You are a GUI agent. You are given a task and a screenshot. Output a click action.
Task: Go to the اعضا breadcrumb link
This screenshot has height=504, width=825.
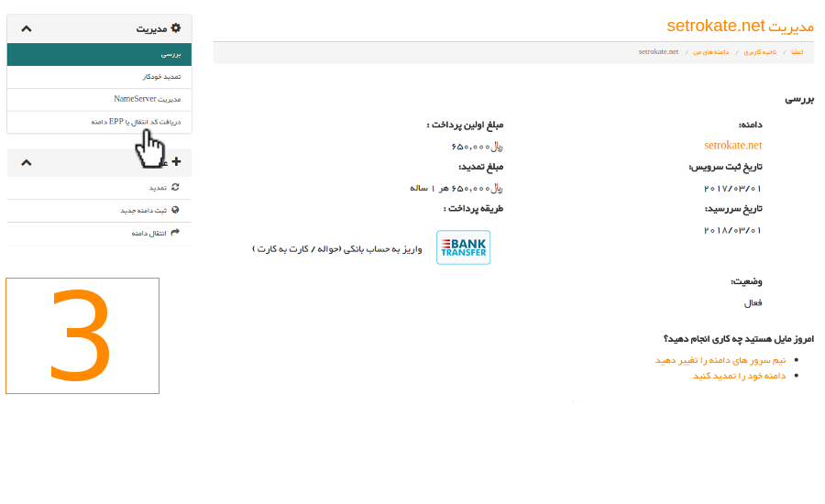797,52
